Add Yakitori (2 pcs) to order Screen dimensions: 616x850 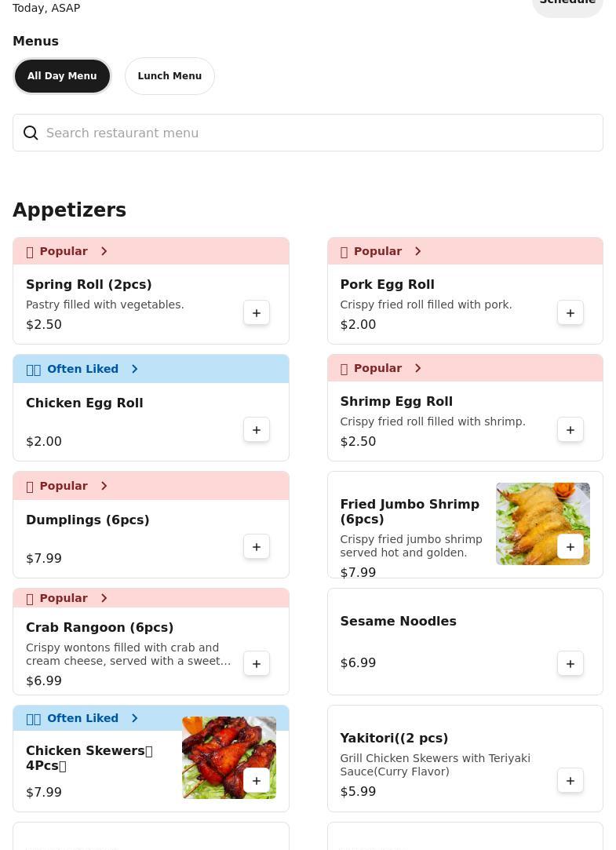tap(570, 781)
